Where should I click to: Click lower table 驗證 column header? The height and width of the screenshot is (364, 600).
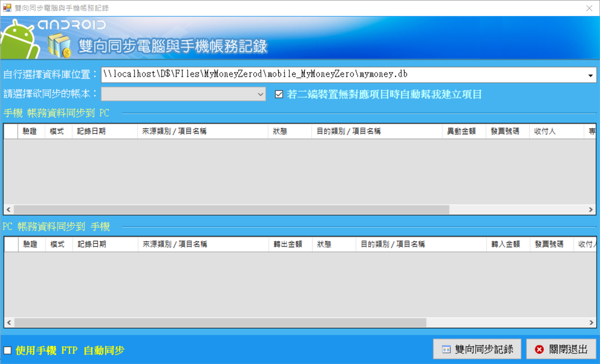[x=31, y=245]
